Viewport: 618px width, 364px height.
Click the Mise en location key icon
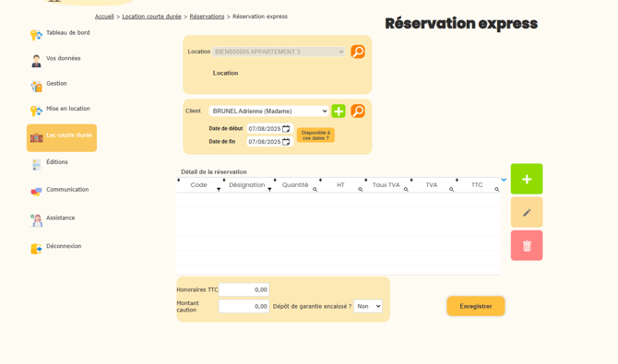tap(36, 112)
